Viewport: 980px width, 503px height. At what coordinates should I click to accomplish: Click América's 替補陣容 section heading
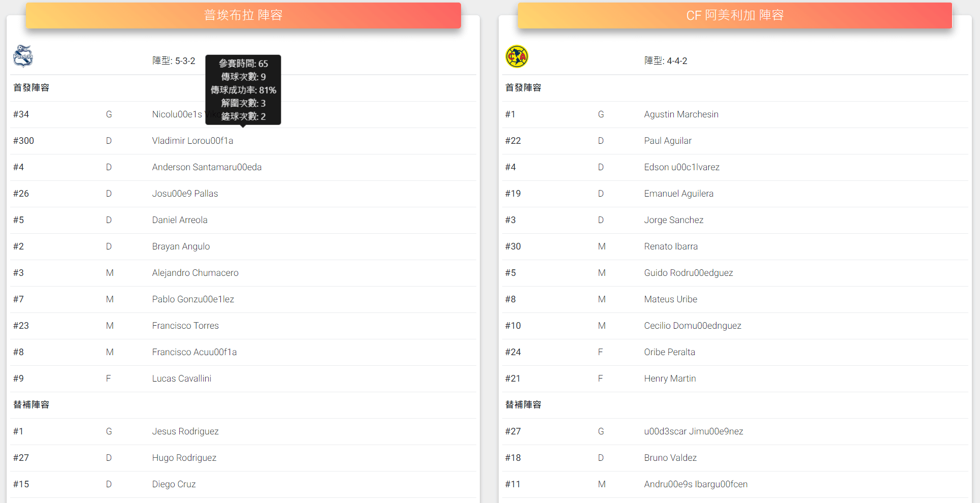(x=523, y=405)
